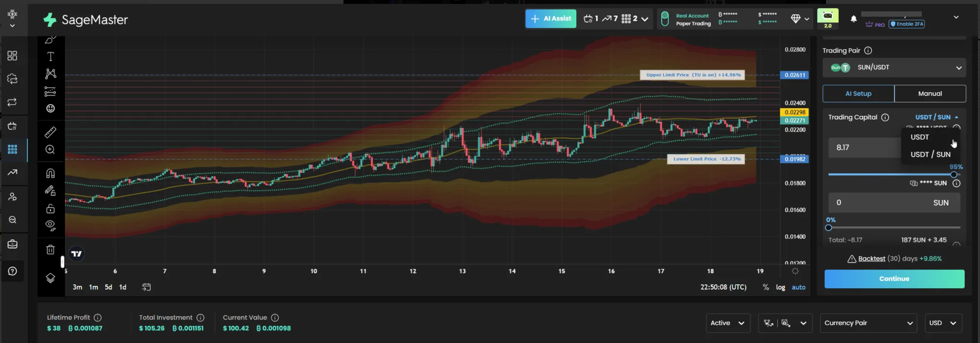Select the 3m chart range
Viewport: 980px width, 343px height.
point(77,287)
